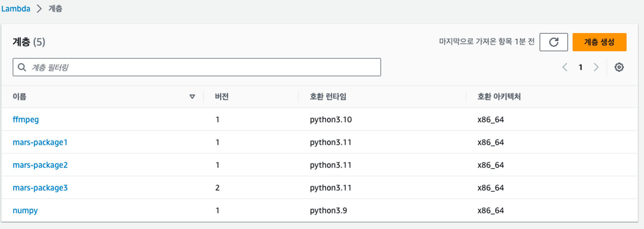
Task: Click the 버전 column header
Action: click(222, 97)
